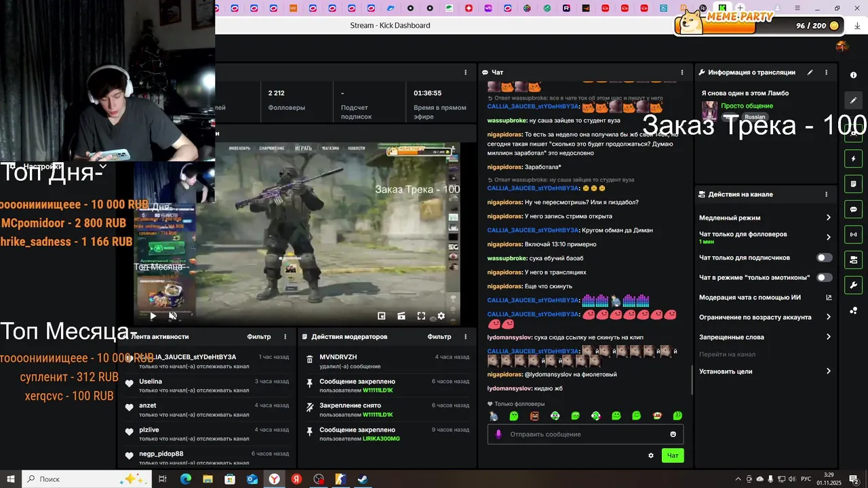Click the green Чат send button
The width and height of the screenshot is (868, 488).
click(673, 455)
